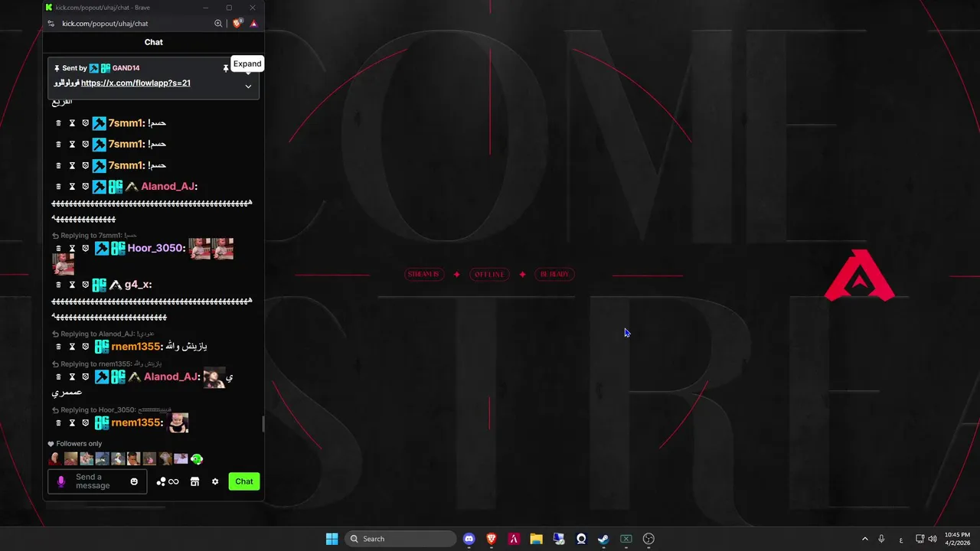Focus the 'Send a message' input field
Screen dimensions: 980x551
pyautogui.click(x=97, y=481)
